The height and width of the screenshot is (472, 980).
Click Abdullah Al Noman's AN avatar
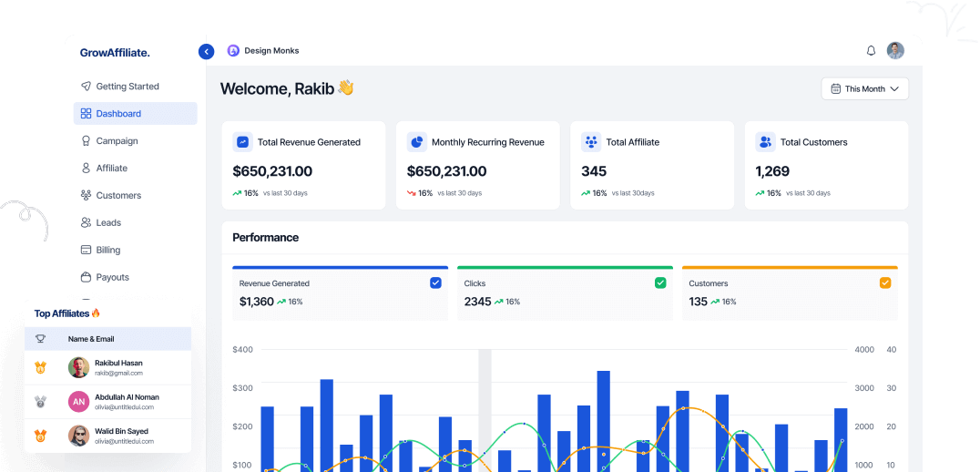tap(78, 402)
